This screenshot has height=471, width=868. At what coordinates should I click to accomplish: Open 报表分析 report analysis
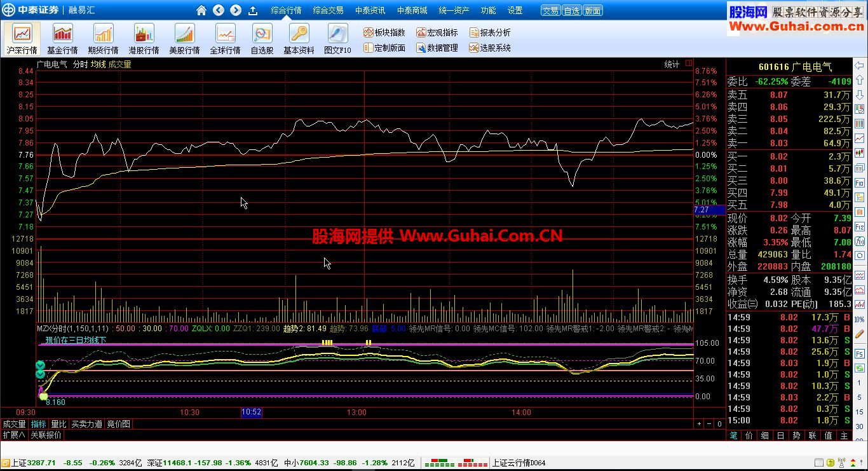(x=490, y=32)
